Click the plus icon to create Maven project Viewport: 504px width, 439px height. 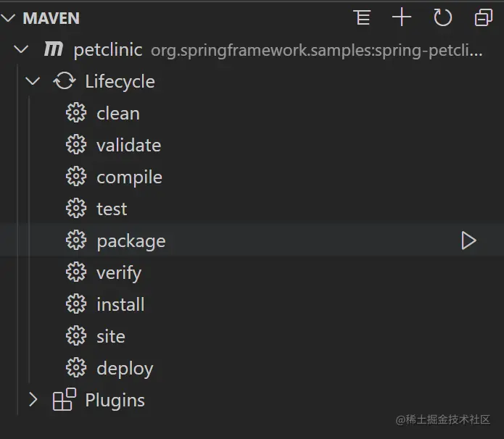coord(402,17)
